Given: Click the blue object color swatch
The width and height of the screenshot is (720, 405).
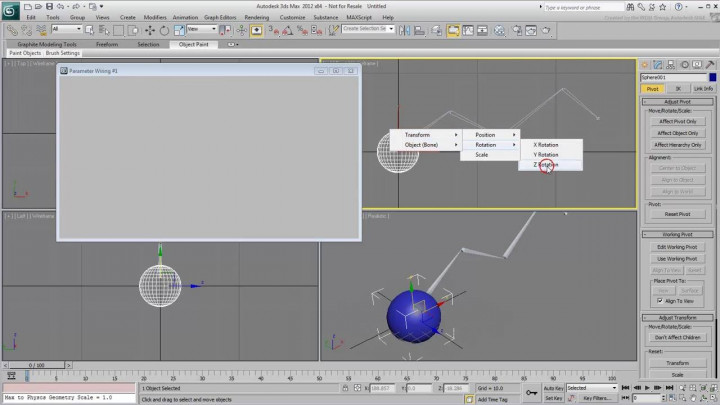Looking at the screenshot, I should [712, 77].
